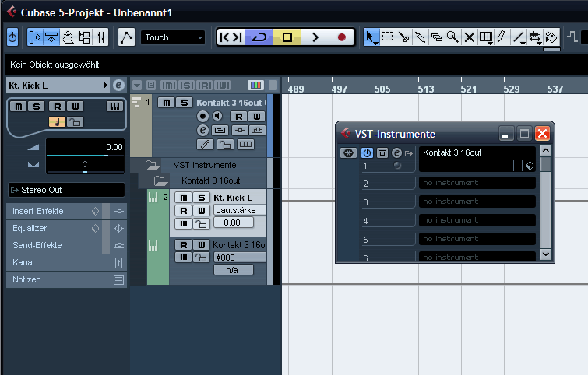The image size is (588, 375).
Task: Expand the VST-Instrumente folder track
Action: point(152,165)
